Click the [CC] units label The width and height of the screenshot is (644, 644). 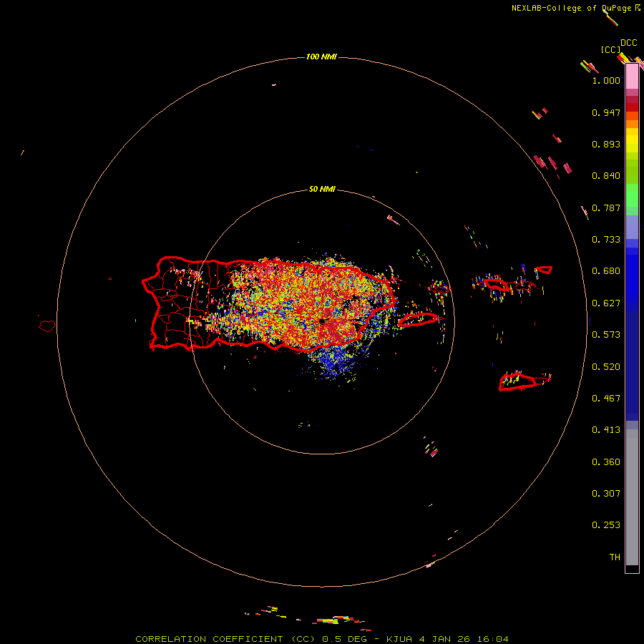coord(611,49)
